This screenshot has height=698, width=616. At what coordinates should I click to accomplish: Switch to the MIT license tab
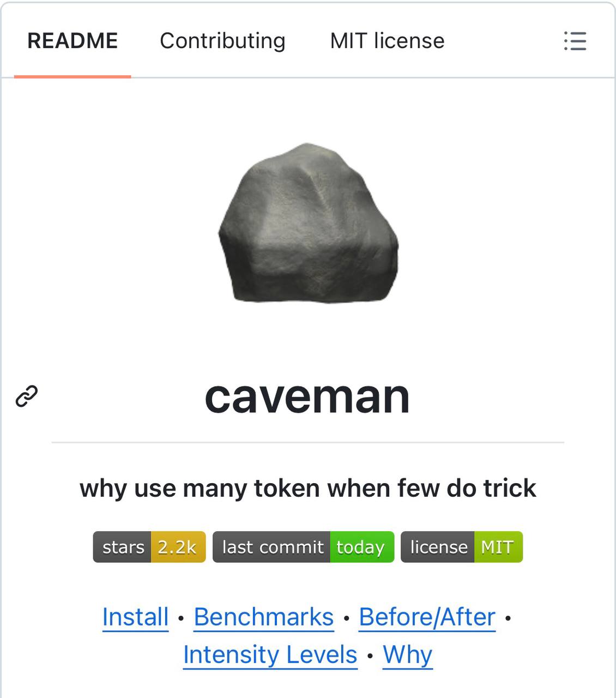tap(387, 41)
